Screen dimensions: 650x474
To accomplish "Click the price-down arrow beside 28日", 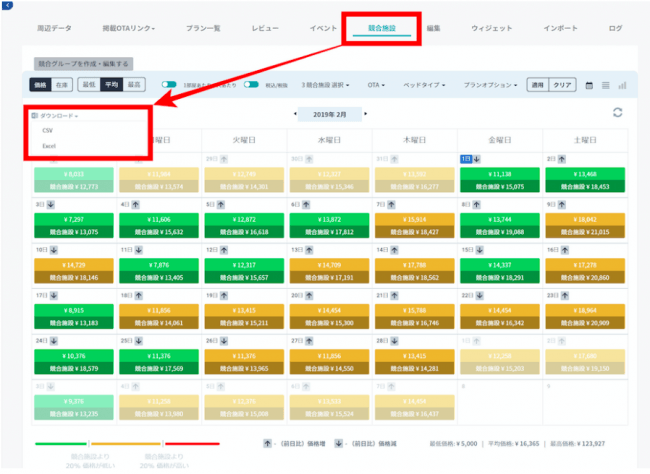I will click(394, 341).
